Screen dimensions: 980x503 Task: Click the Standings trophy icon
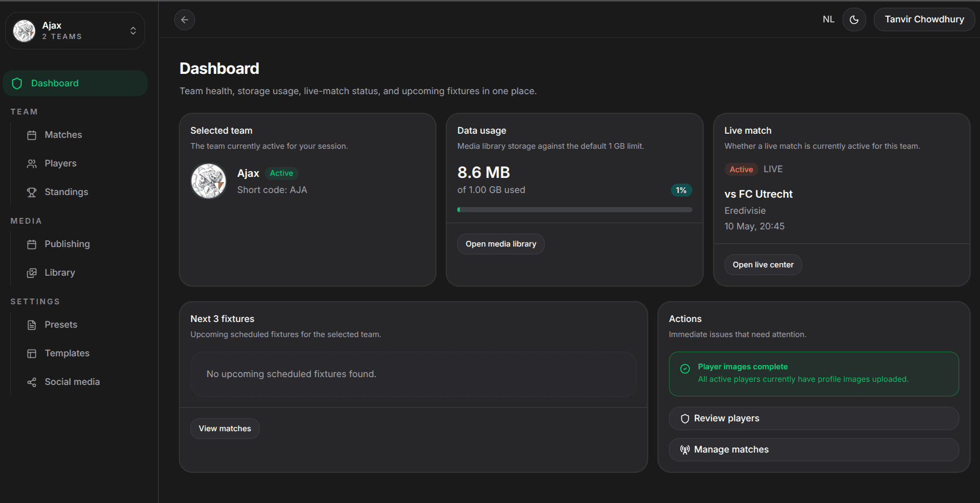tap(32, 192)
